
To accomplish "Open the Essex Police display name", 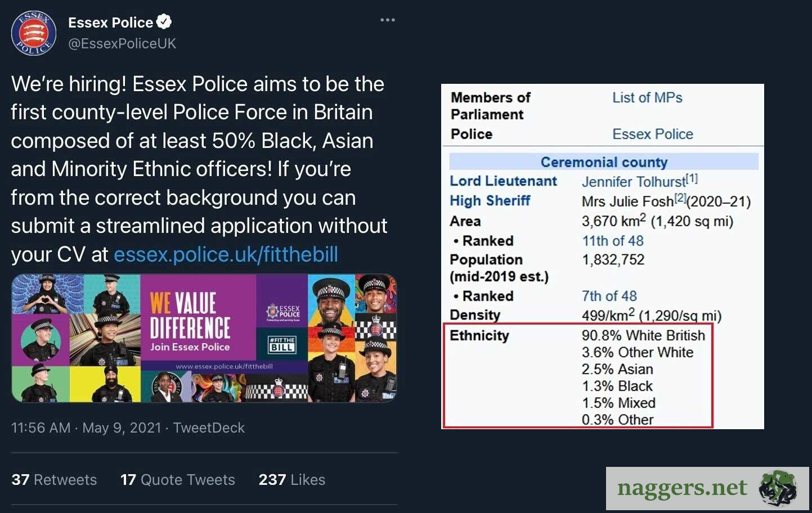I will (x=110, y=22).
